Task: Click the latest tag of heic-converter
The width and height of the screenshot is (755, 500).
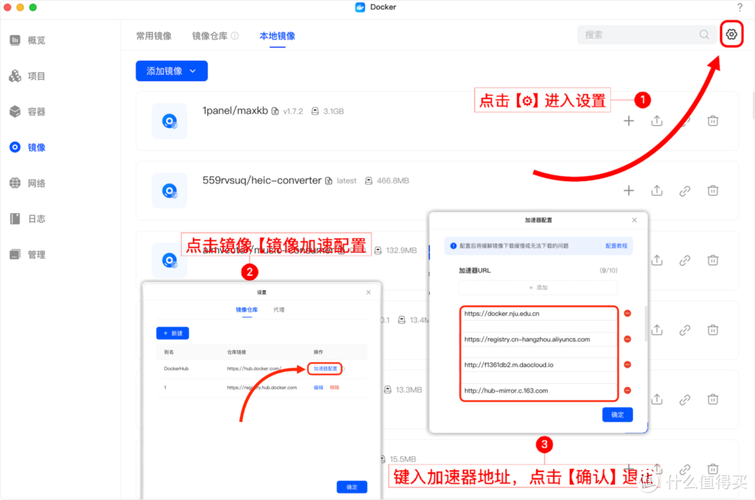Action: pyautogui.click(x=346, y=181)
